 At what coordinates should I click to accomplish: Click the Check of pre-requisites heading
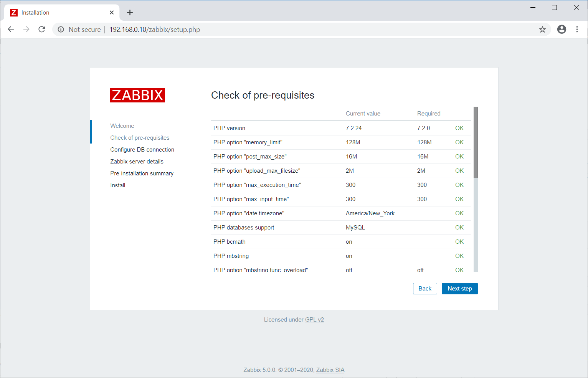263,95
